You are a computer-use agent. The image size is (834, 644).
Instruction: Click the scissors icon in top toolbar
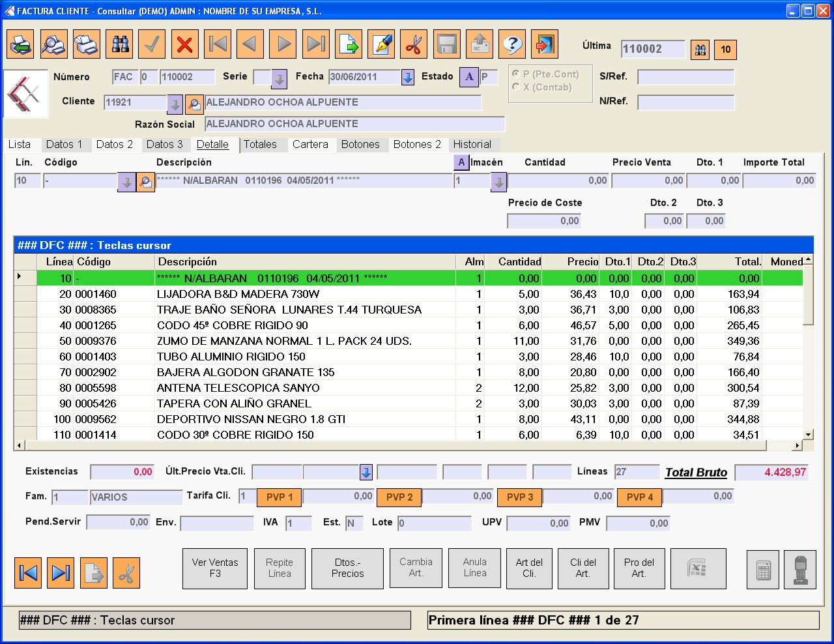pos(414,44)
